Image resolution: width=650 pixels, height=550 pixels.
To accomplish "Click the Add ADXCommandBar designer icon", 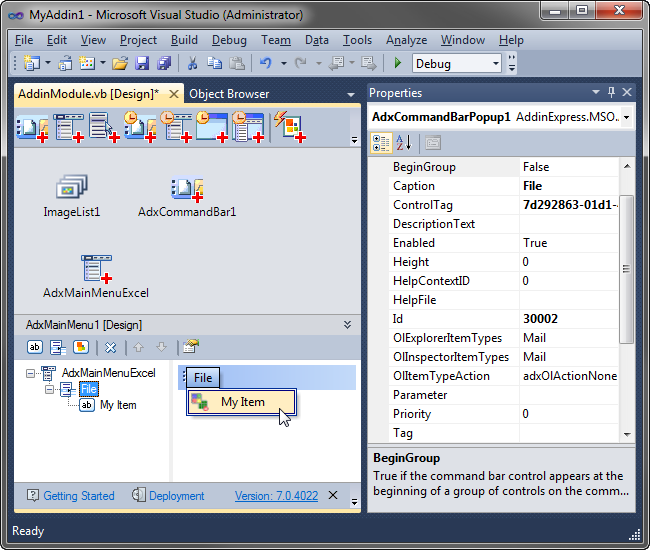I will pyautogui.click(x=32, y=127).
